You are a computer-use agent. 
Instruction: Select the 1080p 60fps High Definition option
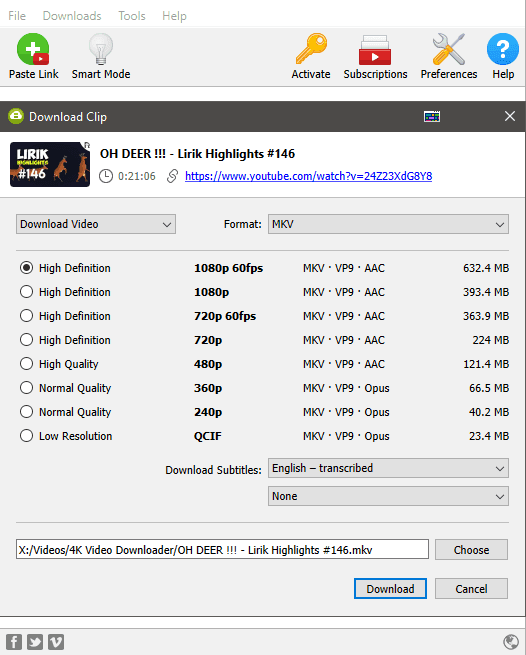[26, 268]
